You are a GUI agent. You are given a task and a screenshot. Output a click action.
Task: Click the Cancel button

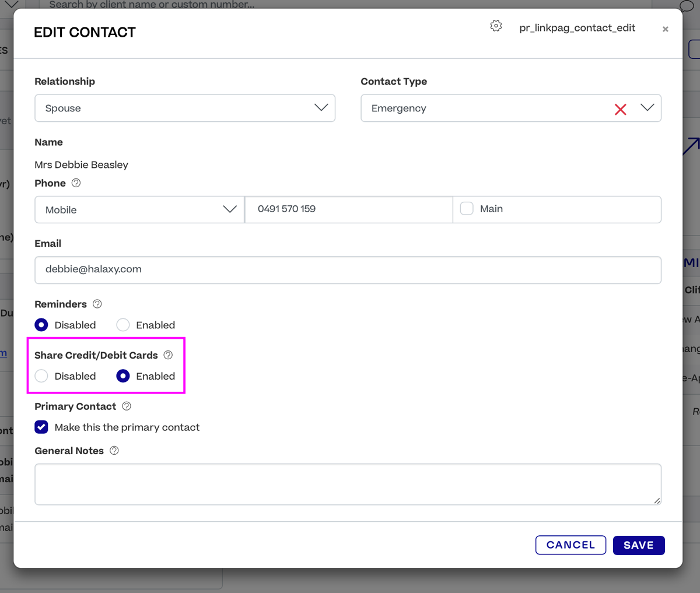point(570,545)
